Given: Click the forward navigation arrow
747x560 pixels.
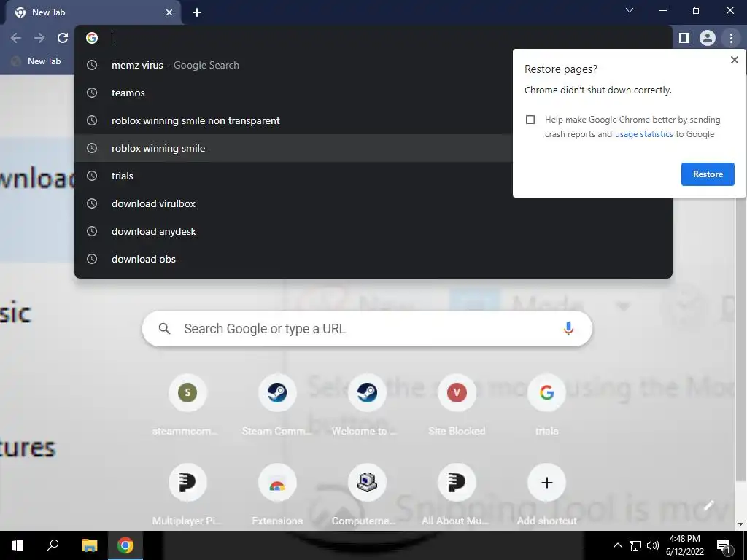Looking at the screenshot, I should (39, 38).
